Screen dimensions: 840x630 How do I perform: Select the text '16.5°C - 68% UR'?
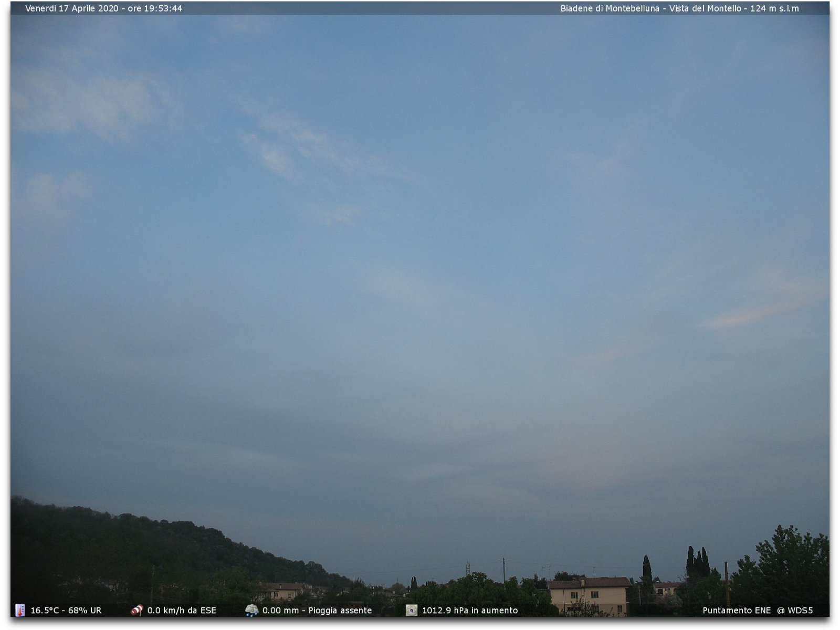click(66, 611)
